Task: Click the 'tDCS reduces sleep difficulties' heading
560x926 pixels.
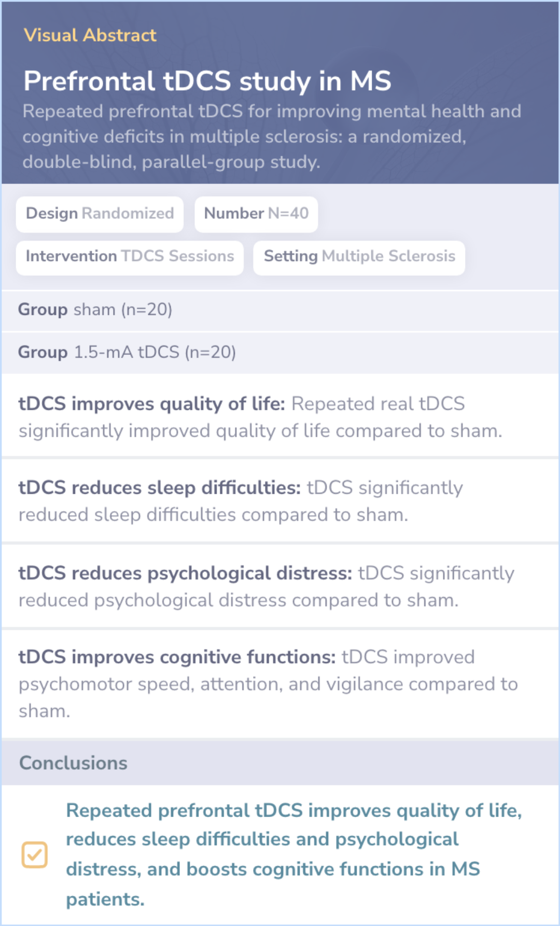Action: [x=159, y=488]
